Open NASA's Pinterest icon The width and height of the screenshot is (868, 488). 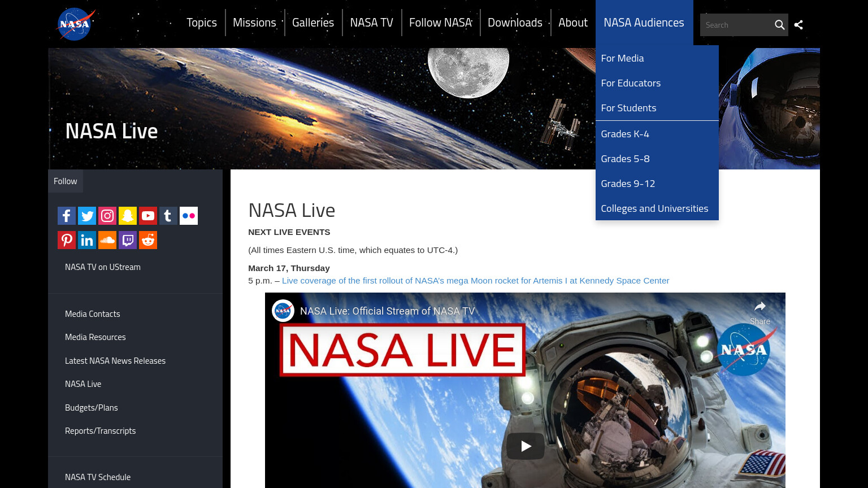(x=67, y=240)
